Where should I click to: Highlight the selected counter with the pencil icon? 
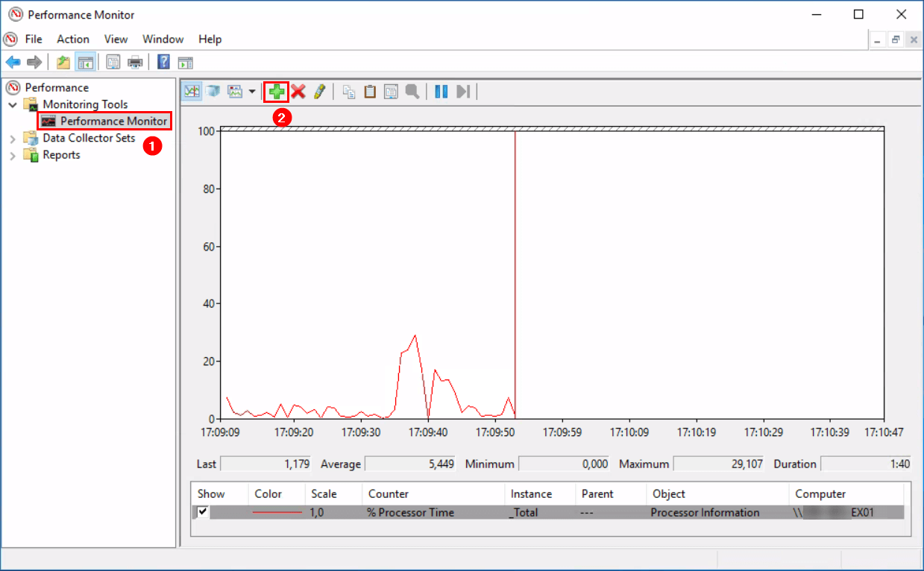pos(318,91)
